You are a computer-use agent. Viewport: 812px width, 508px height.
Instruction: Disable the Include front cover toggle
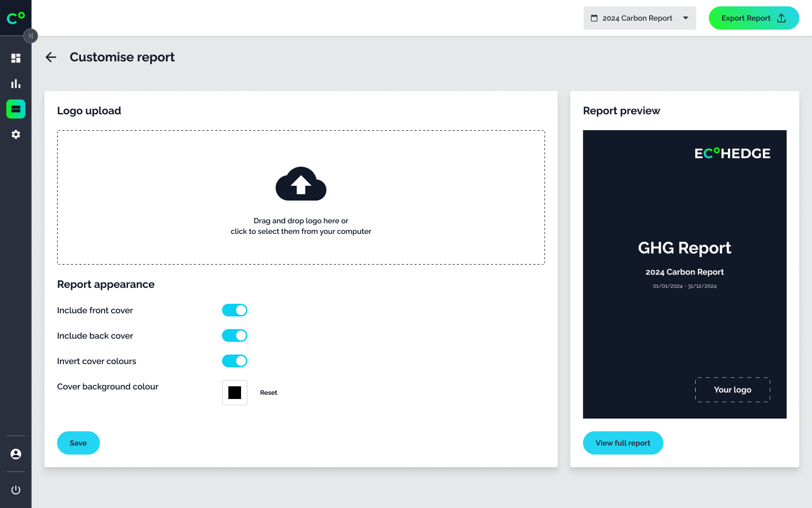click(x=235, y=310)
